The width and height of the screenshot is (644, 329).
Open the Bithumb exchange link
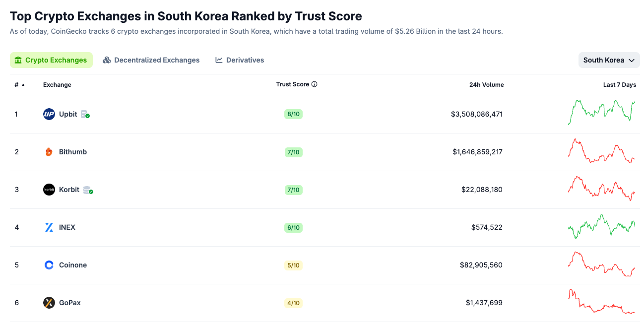[73, 152]
